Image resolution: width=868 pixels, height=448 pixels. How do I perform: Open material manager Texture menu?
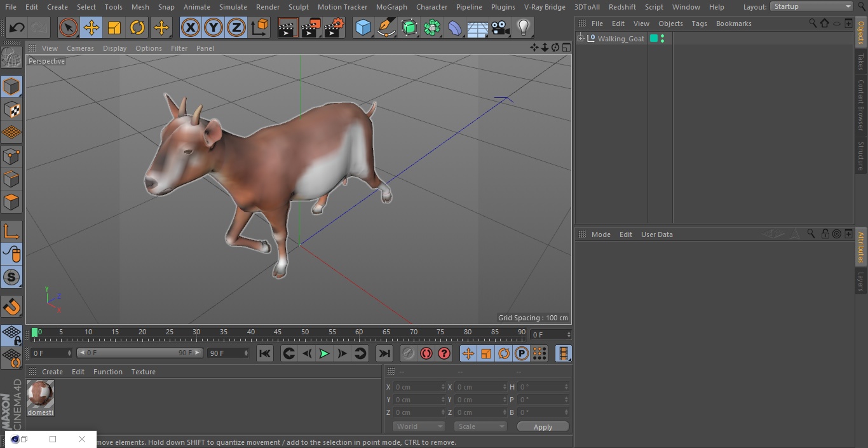pos(143,372)
